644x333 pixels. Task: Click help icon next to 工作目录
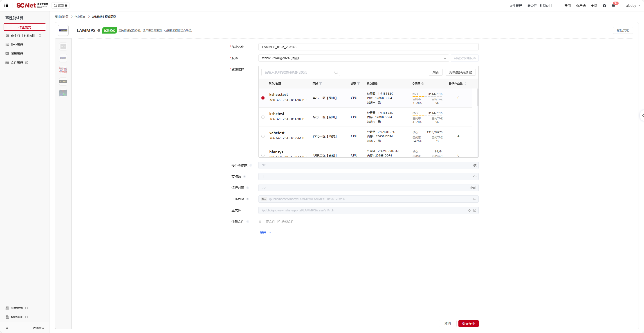(247, 199)
